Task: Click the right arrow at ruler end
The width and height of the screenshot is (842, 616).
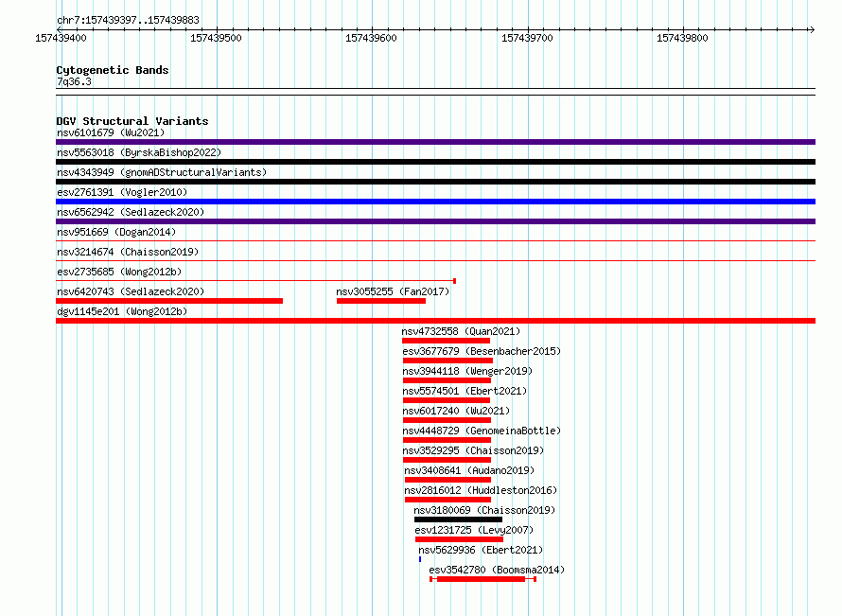Action: click(x=812, y=29)
